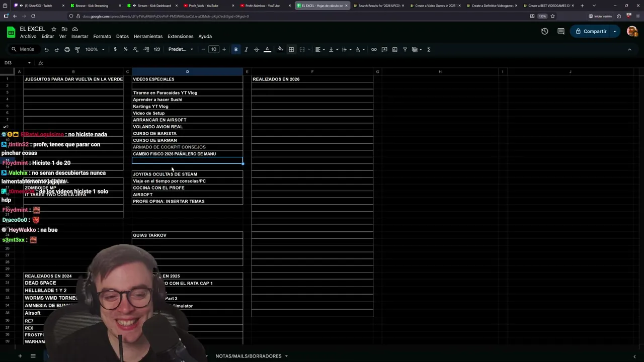The width and height of the screenshot is (644, 362).
Task: Click the Compartir share button
Action: click(590, 31)
